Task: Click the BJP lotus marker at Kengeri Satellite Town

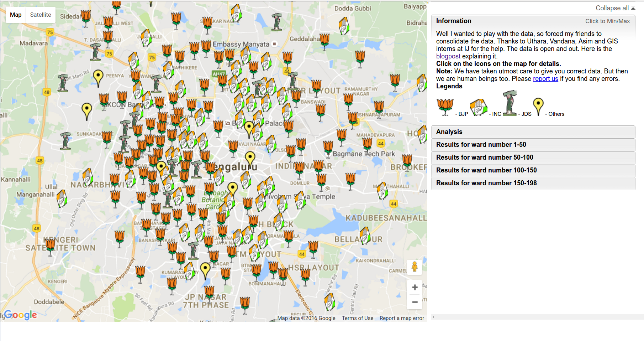Action: tap(50, 247)
